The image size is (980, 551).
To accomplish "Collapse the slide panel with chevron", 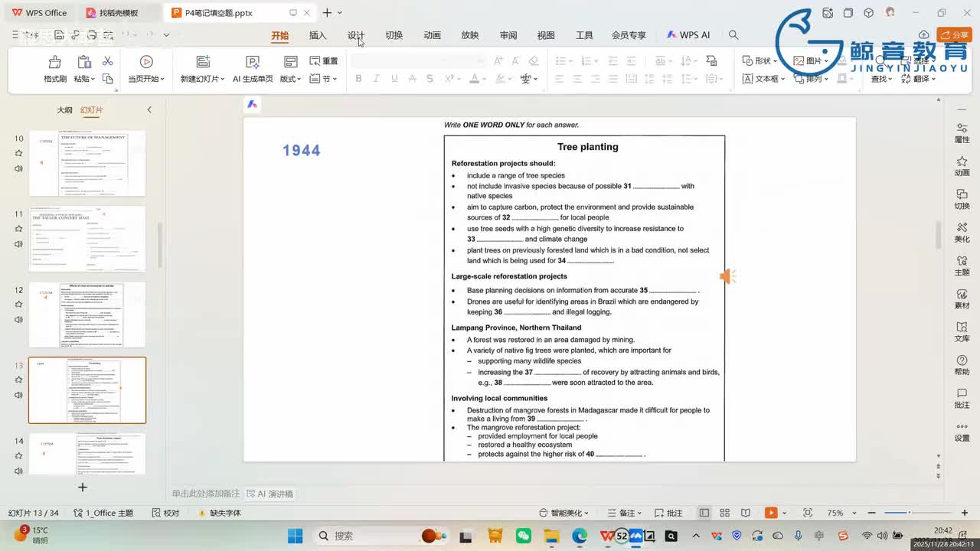I will 149,110.
